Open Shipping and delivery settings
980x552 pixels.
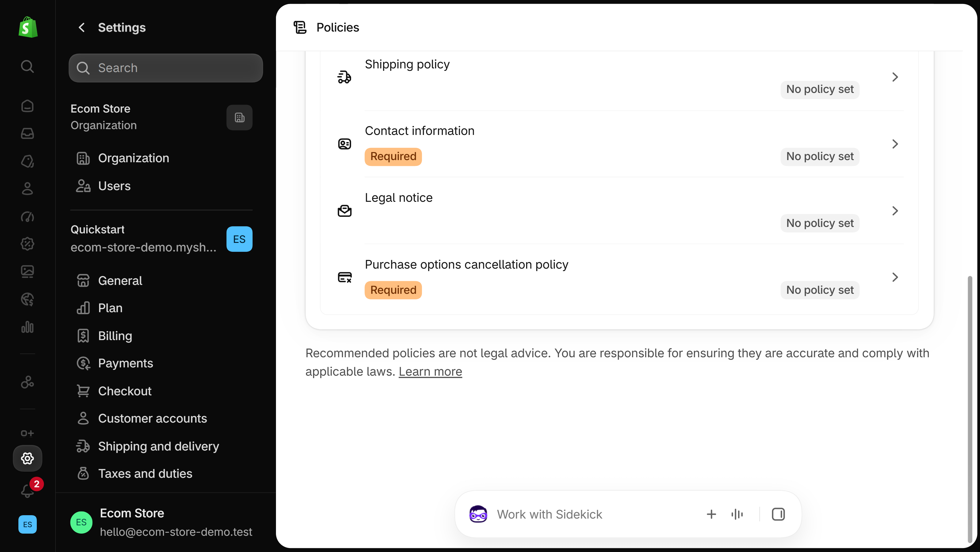coord(161,446)
